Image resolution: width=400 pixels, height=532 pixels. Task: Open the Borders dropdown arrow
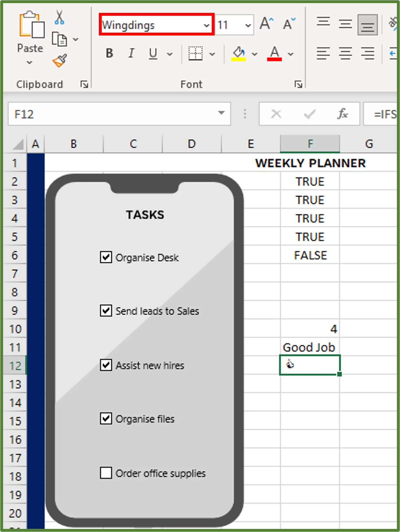(212, 53)
